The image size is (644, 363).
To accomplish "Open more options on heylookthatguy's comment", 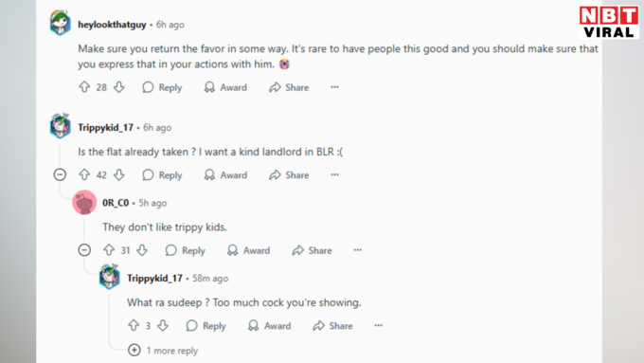I will point(334,87).
